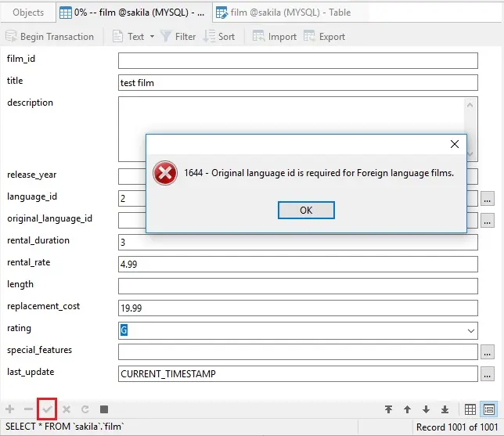Click OK in the error dialog
This screenshot has height=436, width=504.
click(306, 211)
